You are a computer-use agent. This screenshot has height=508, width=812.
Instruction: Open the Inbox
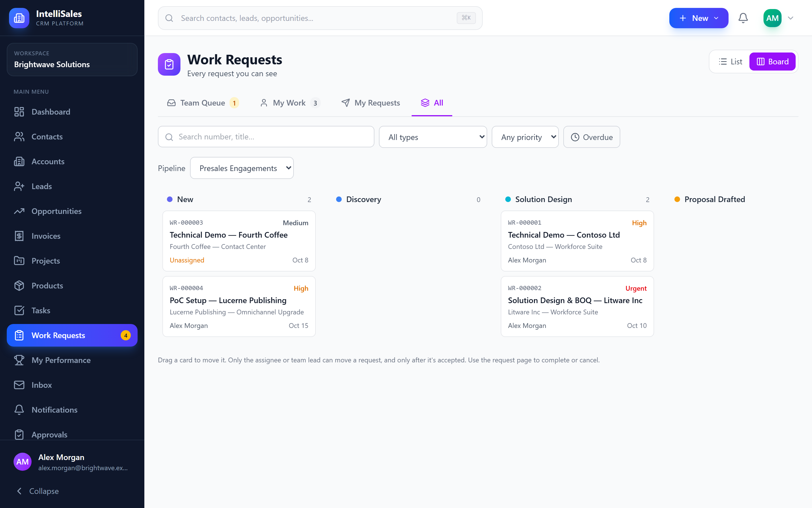pos(72,385)
